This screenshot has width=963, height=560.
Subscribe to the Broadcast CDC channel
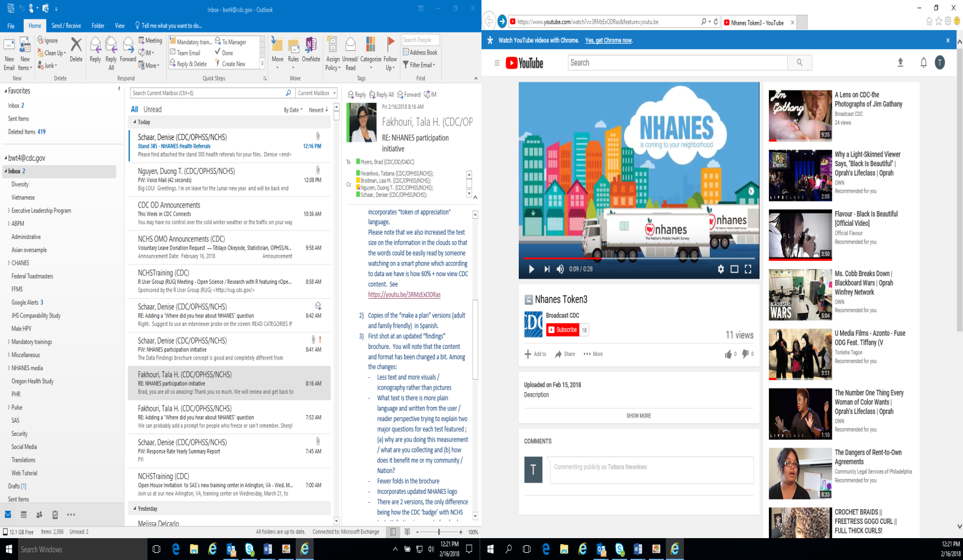562,330
